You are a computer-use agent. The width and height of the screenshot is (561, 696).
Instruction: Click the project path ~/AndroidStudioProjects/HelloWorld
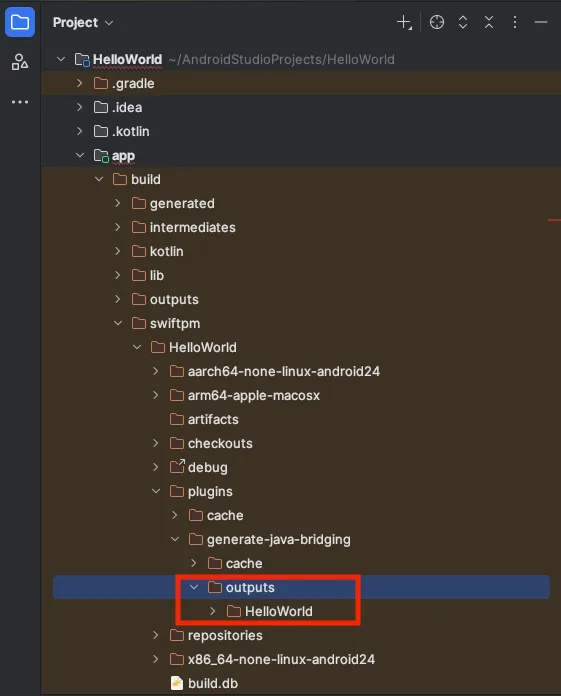[281, 59]
